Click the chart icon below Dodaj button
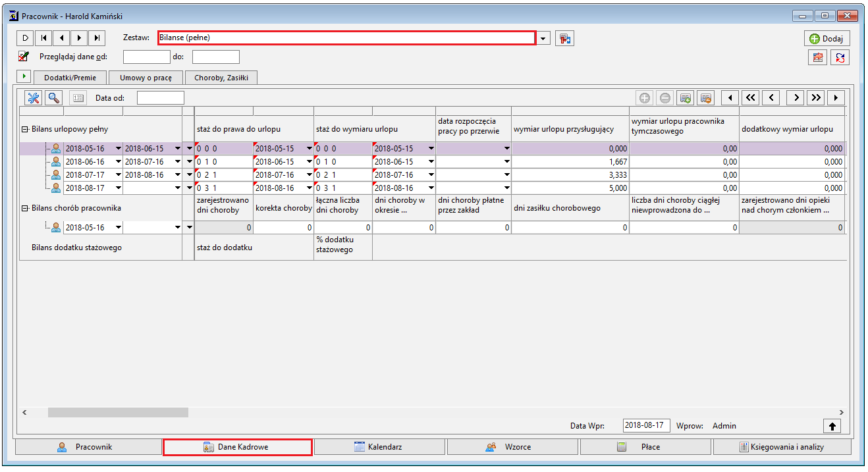This screenshot has height=472, width=868. click(818, 57)
